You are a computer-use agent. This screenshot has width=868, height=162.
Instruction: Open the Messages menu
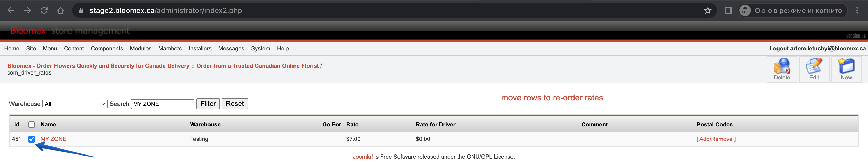(x=231, y=48)
